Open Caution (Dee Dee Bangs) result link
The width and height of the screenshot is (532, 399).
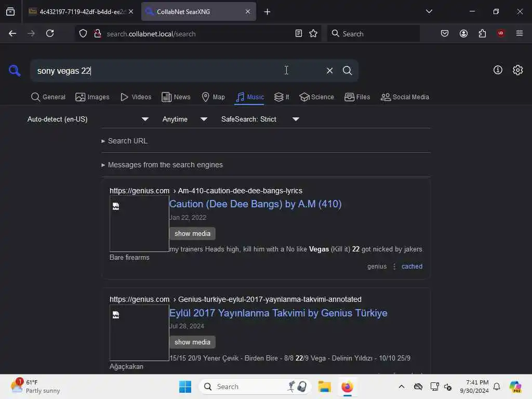255,204
